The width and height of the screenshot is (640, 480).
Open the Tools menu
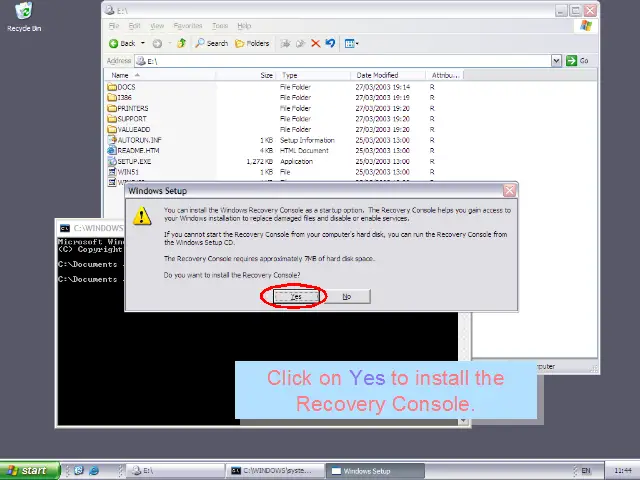(220, 26)
